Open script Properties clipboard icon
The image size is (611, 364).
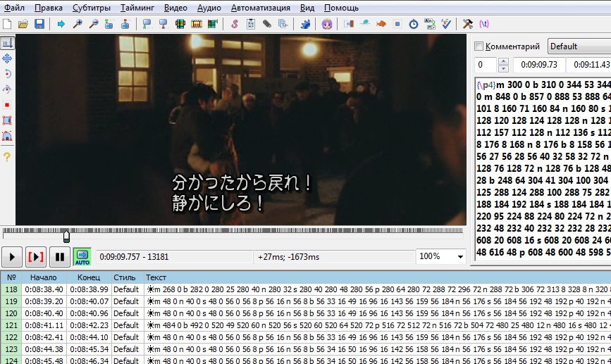[251, 24]
